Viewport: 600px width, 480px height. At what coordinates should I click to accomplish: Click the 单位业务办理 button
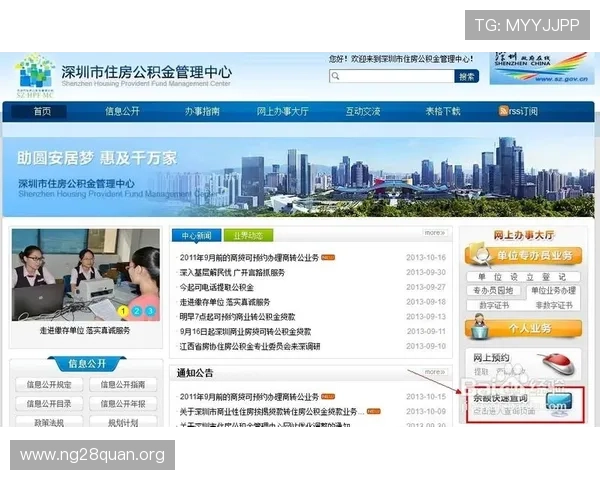tap(553, 291)
